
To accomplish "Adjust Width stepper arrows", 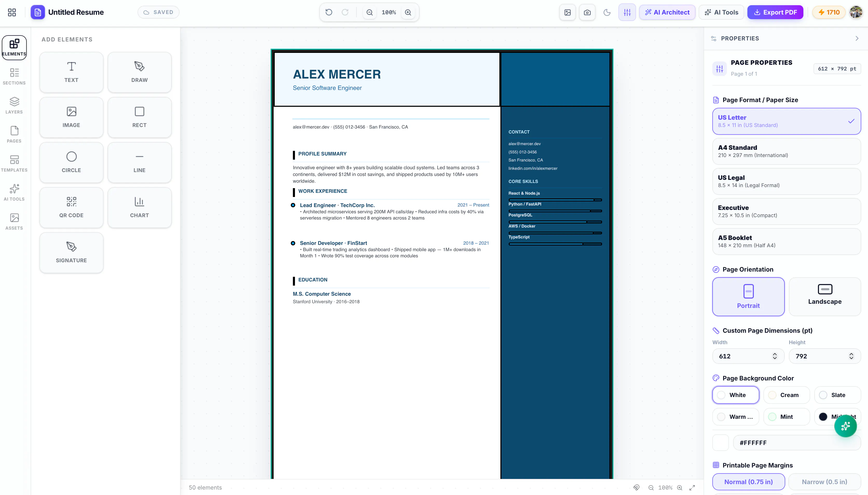I will pyautogui.click(x=775, y=356).
